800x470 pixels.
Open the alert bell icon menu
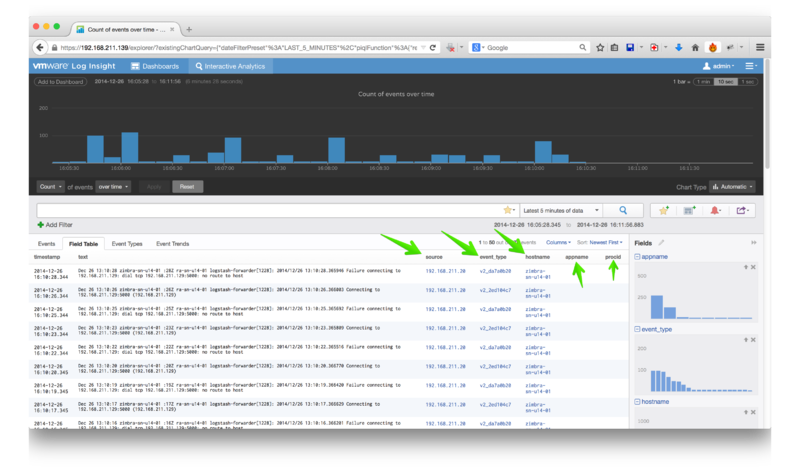click(x=716, y=210)
